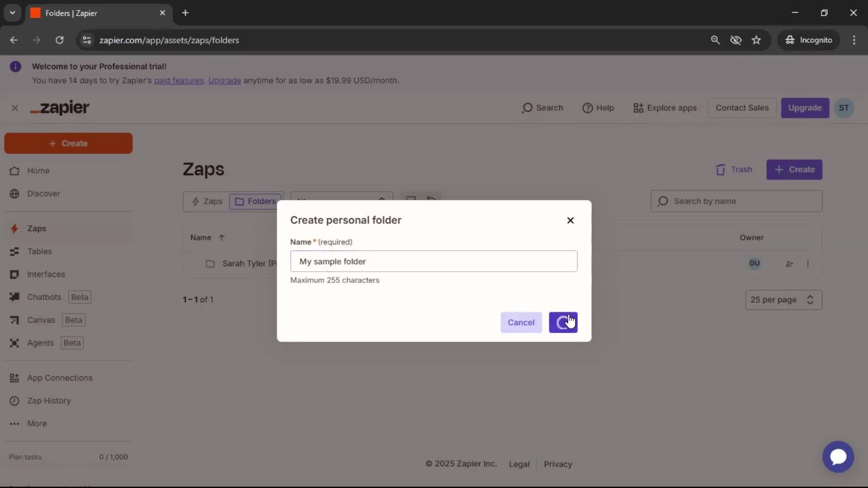Image resolution: width=868 pixels, height=488 pixels.
Task: Open the 25 per page dropdown
Action: click(x=783, y=300)
